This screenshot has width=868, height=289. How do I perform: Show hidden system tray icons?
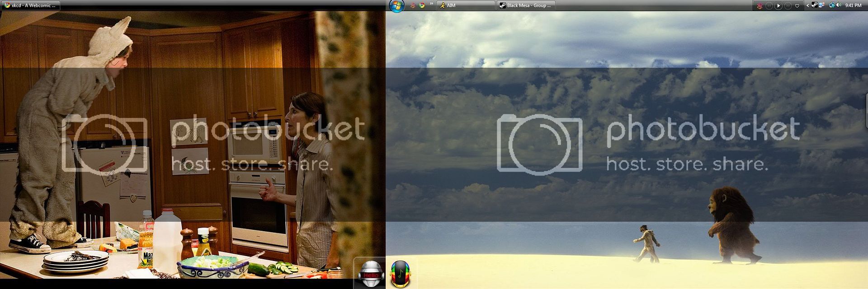(x=807, y=5)
